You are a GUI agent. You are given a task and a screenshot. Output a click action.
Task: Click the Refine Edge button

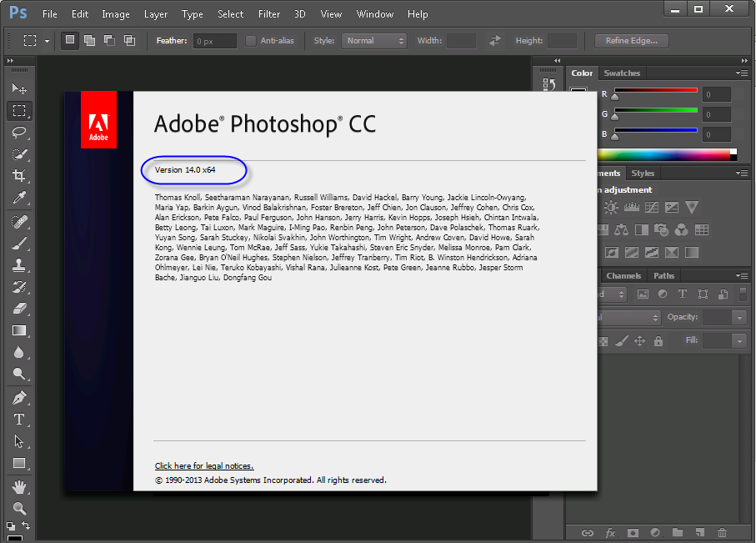(x=632, y=41)
